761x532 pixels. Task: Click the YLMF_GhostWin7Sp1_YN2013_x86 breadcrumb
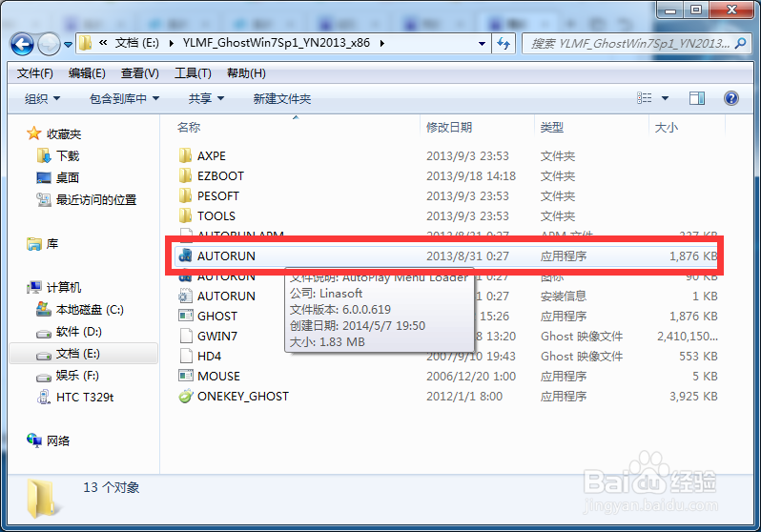click(277, 43)
